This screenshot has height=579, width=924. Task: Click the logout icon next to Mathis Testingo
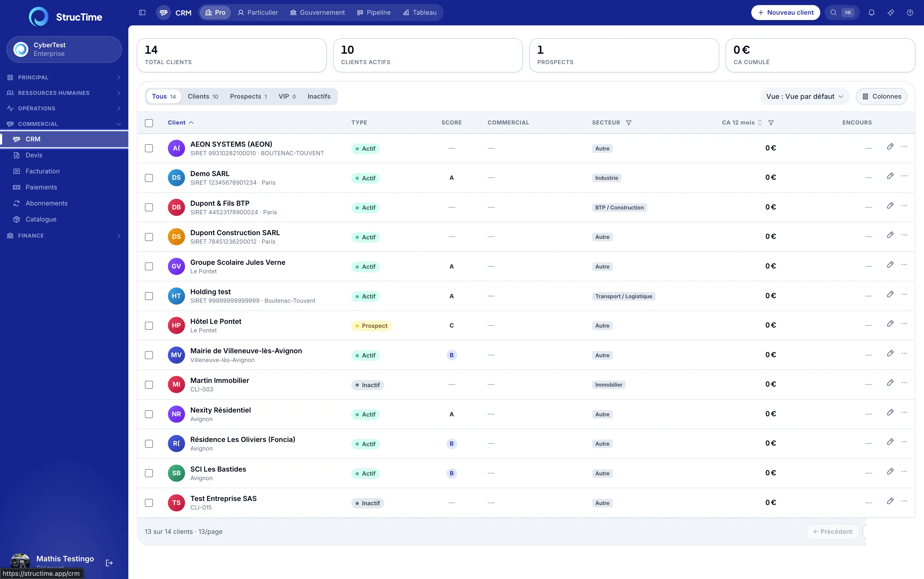[109, 562]
